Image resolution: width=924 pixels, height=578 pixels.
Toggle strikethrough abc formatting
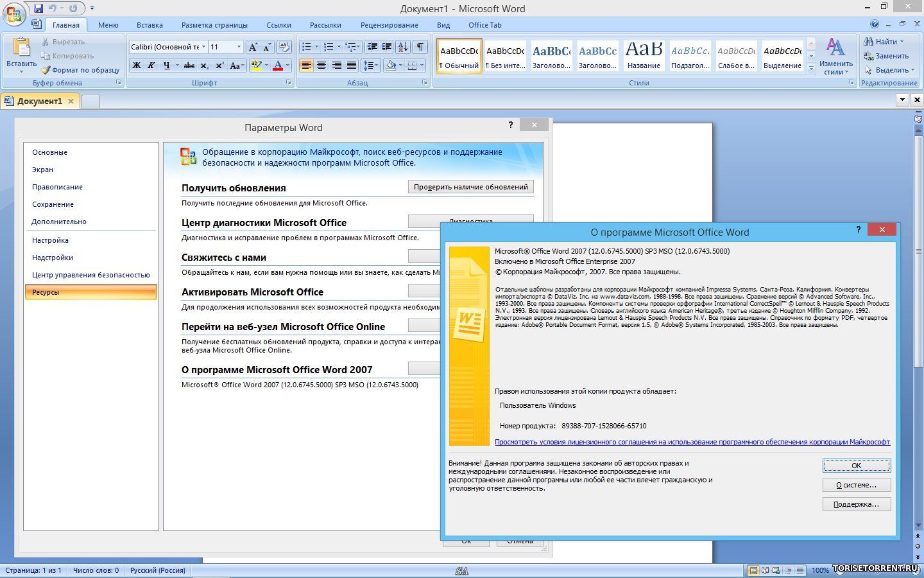tap(189, 66)
